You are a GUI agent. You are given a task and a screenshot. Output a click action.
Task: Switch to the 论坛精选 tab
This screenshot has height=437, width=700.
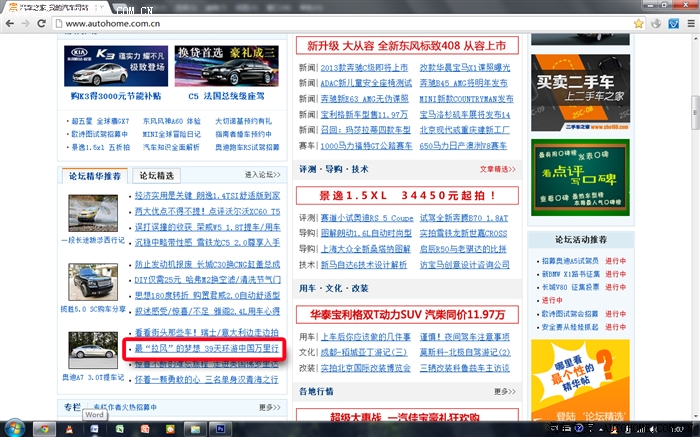click(x=155, y=176)
